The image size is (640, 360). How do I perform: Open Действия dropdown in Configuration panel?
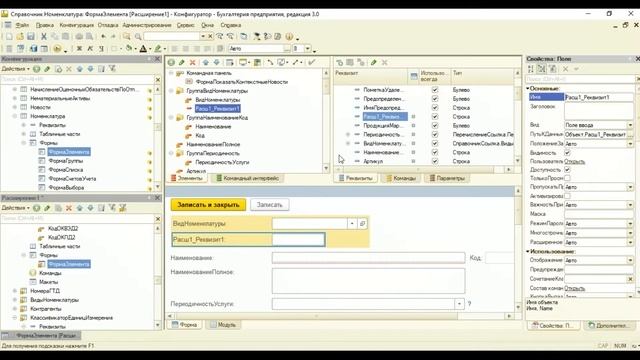coord(16,69)
